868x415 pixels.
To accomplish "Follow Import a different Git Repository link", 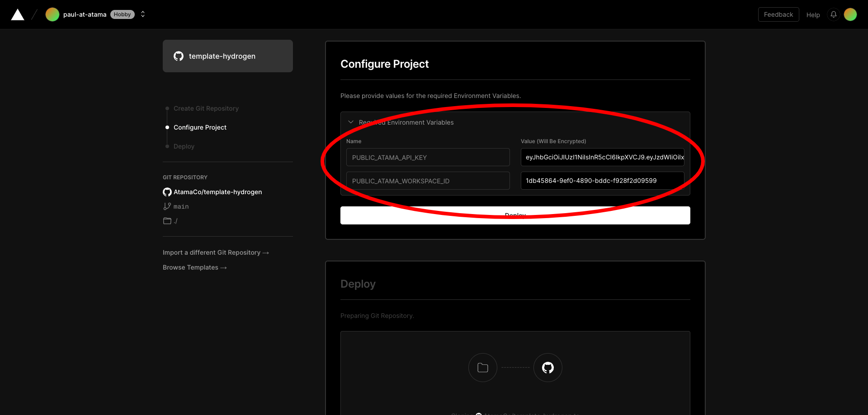I will pos(216,252).
